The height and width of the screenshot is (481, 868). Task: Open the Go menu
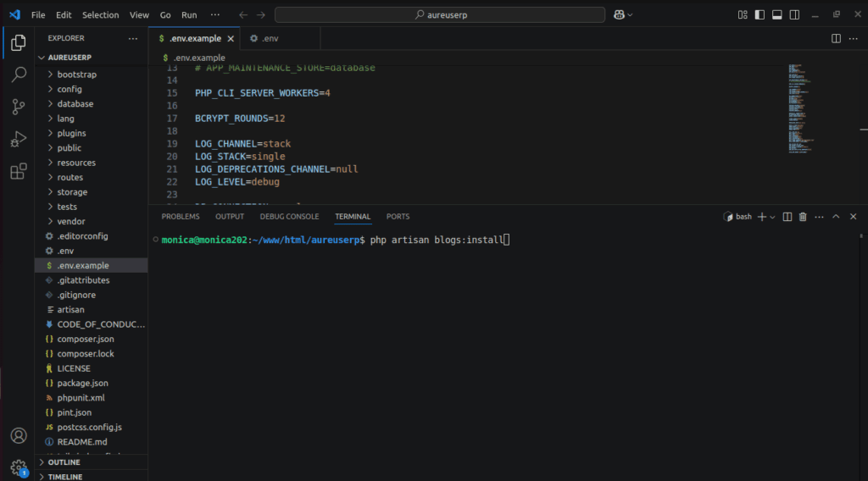[165, 15]
